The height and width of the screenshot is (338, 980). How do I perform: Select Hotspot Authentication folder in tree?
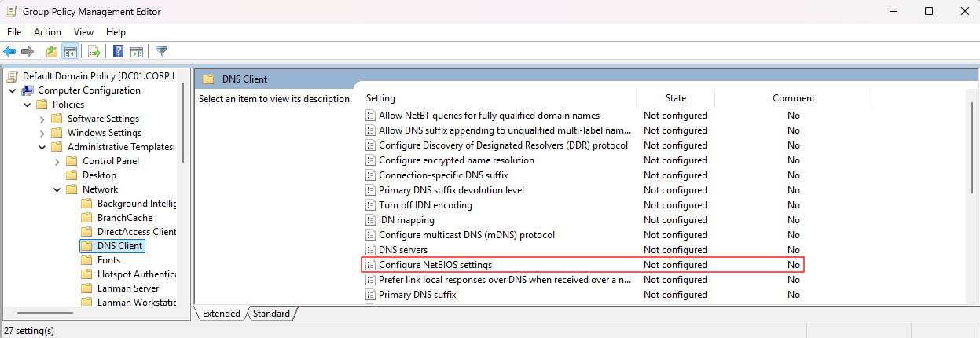137,274
